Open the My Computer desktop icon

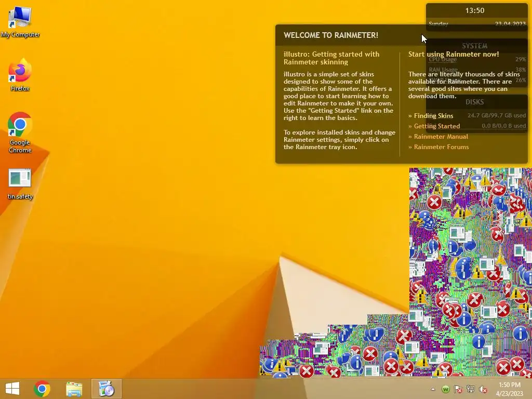tap(20, 22)
